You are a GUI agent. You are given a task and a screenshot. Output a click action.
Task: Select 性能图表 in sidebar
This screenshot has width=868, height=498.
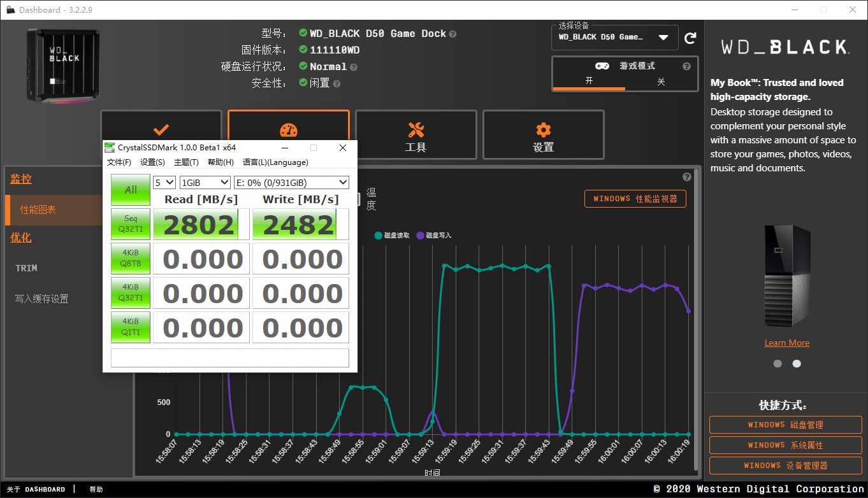pyautogui.click(x=38, y=210)
